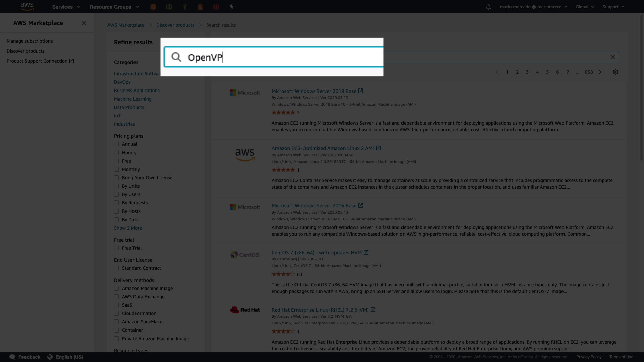This screenshot has width=644, height=362.
Task: Click Show 2 More pricing plans
Action: click(128, 228)
